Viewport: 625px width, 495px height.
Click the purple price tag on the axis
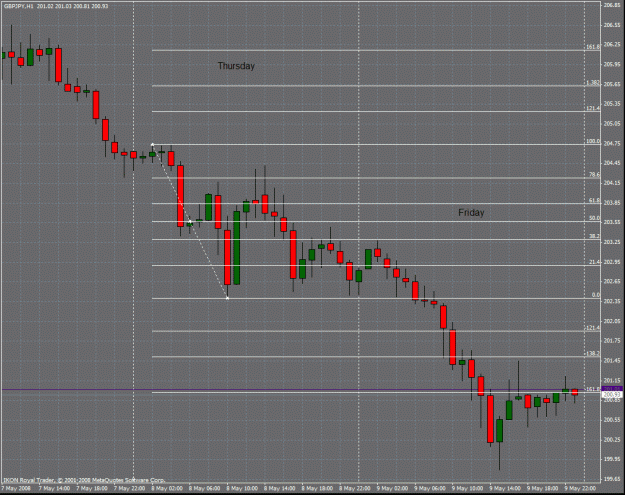click(x=612, y=389)
